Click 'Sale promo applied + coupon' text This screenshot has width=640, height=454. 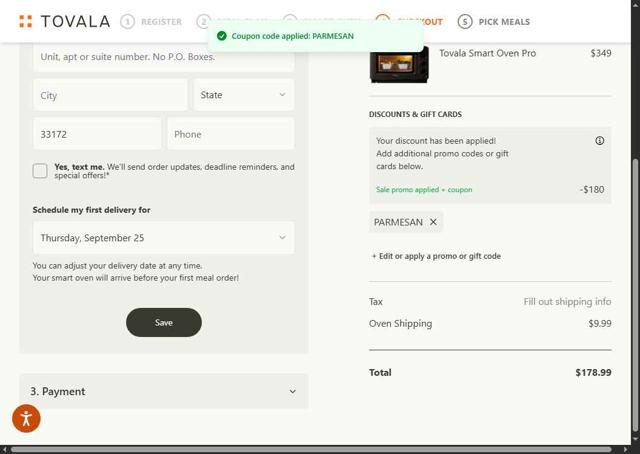pos(424,189)
